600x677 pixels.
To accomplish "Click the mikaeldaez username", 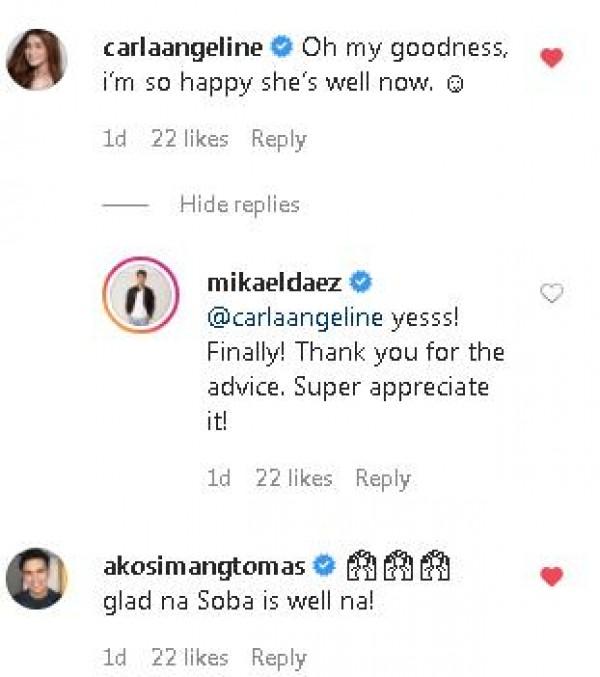I will [273, 284].
